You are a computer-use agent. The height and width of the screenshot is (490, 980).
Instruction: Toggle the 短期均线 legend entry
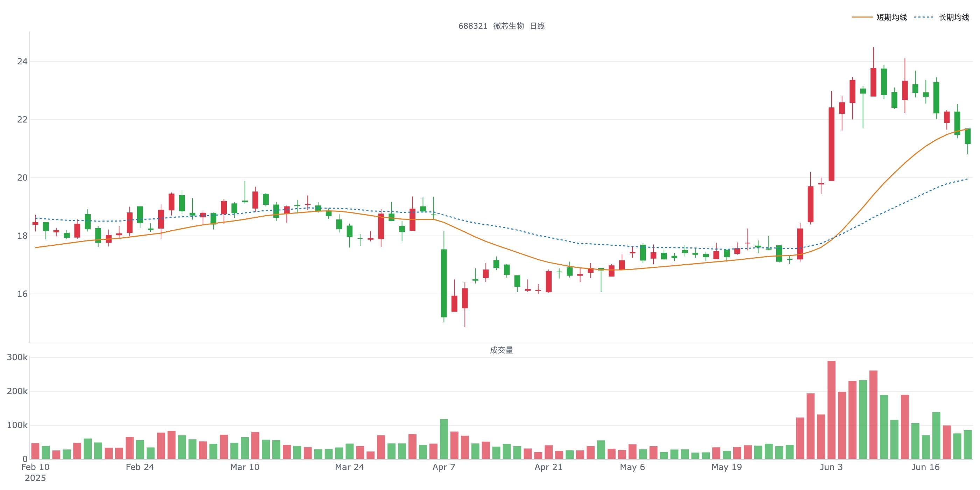point(879,17)
